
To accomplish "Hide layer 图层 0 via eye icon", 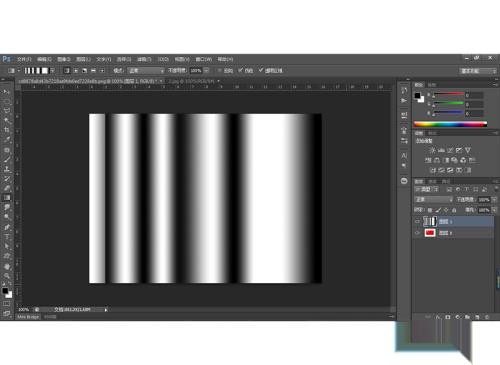I will coord(417,233).
